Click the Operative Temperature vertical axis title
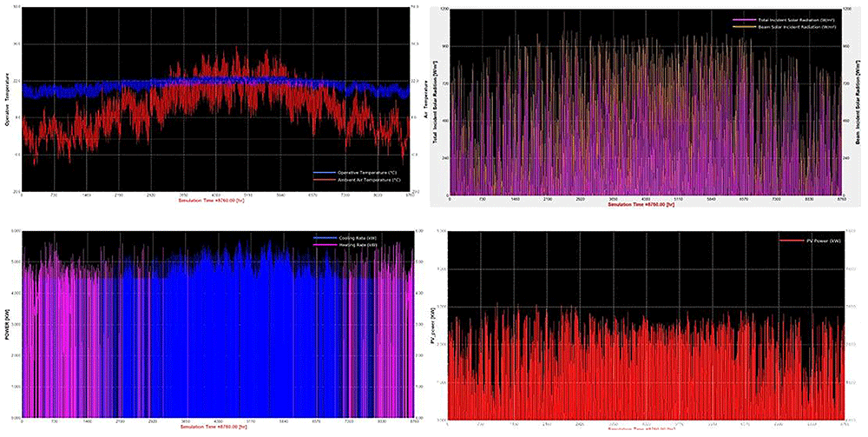Viewport: 868px width, 437px height. (x=8, y=100)
